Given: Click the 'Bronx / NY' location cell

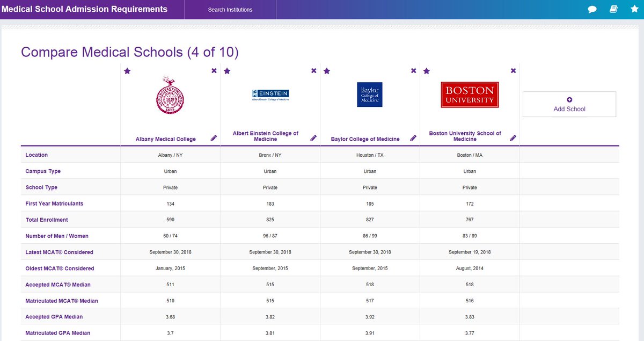Looking at the screenshot, I should (x=270, y=155).
